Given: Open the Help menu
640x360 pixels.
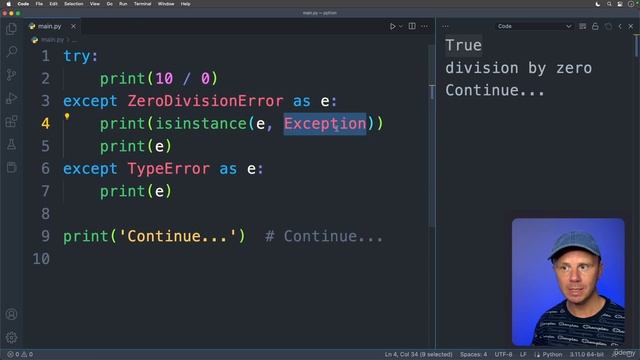Looking at the screenshot, I should click(185, 4).
